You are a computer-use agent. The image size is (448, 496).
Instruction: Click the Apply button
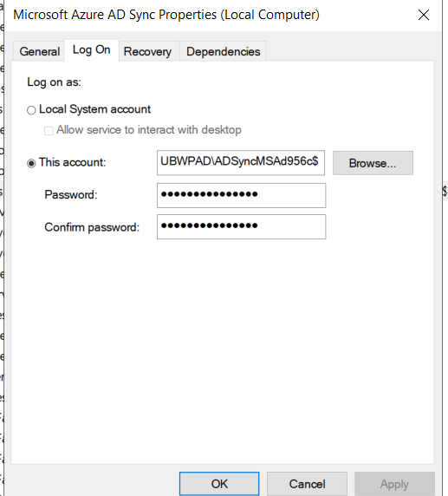(x=394, y=484)
